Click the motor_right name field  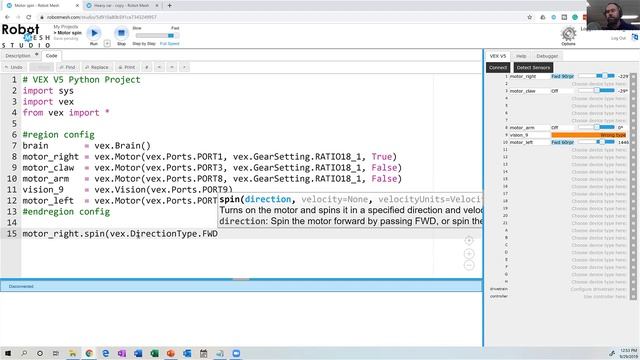[x=529, y=76]
